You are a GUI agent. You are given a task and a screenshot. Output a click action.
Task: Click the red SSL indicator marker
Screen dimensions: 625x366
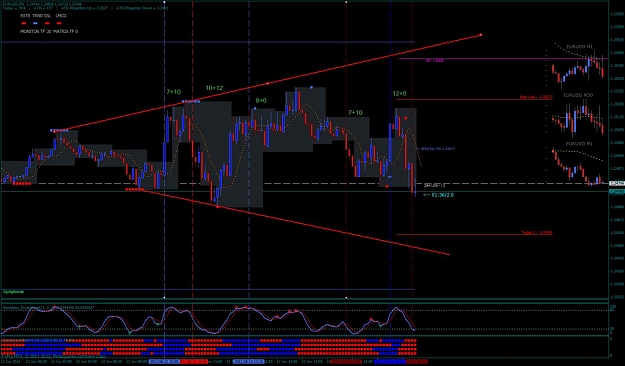point(47,24)
